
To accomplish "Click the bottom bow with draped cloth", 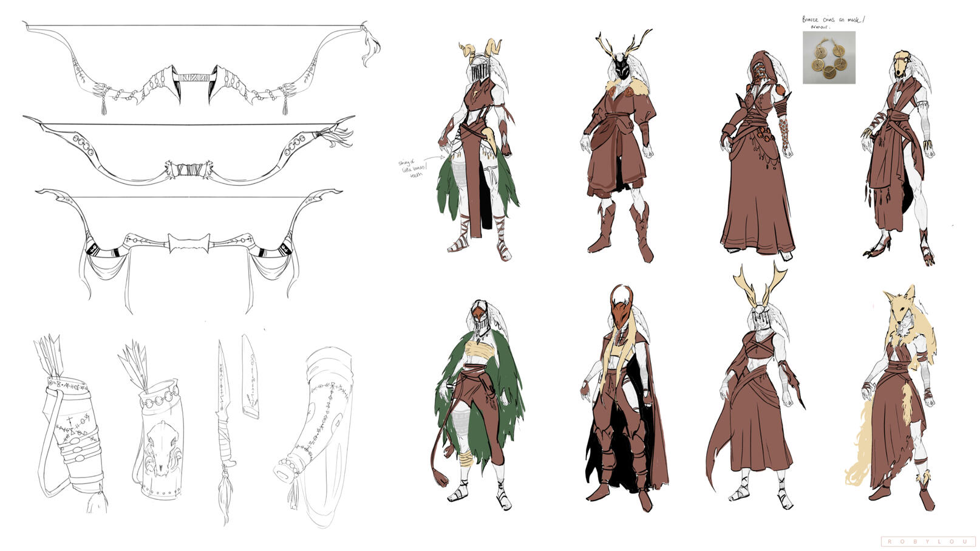I will click(x=189, y=244).
